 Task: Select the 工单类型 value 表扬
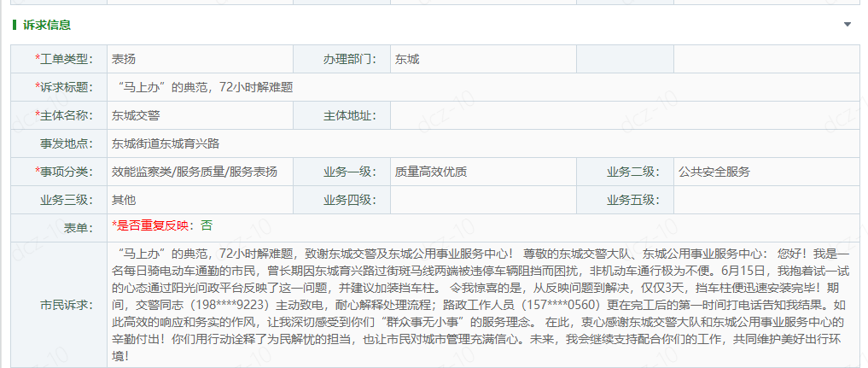124,59
